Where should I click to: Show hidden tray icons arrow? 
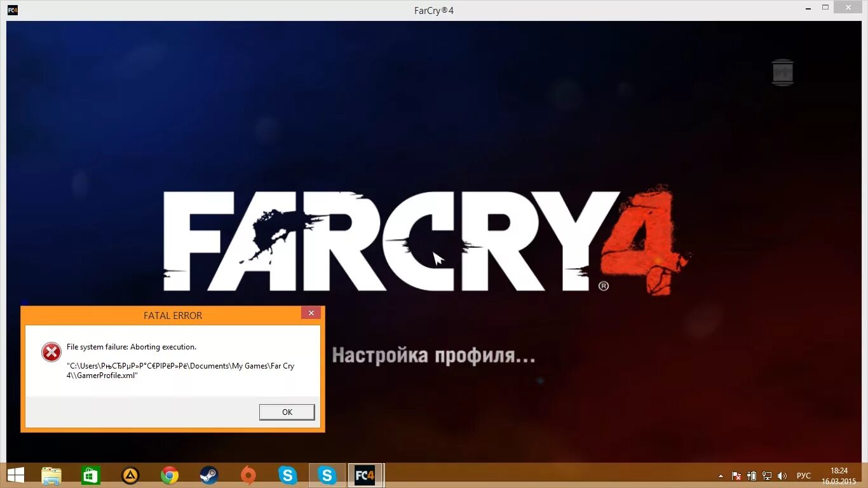[721, 476]
